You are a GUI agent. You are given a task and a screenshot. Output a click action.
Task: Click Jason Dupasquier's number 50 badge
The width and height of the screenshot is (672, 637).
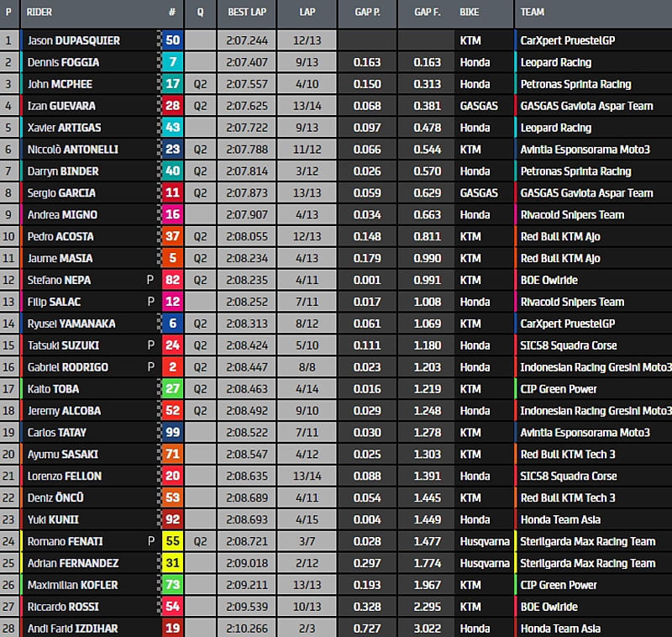point(171,40)
